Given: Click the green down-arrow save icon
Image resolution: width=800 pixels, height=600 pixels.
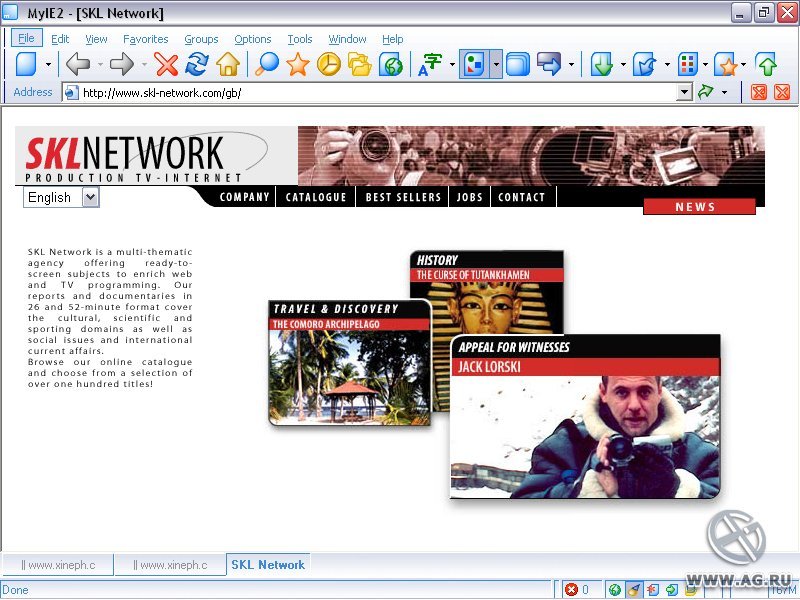Looking at the screenshot, I should pos(602,64).
